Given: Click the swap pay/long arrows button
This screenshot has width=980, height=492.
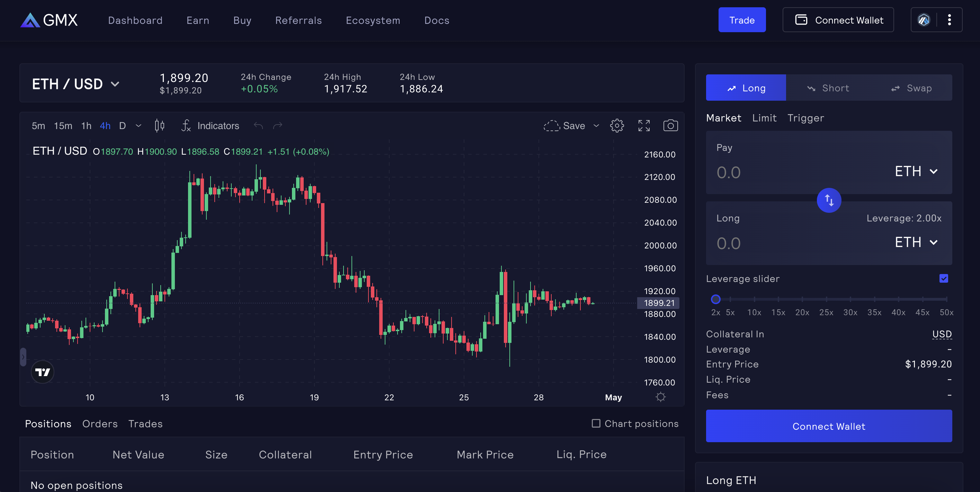Looking at the screenshot, I should tap(829, 200).
